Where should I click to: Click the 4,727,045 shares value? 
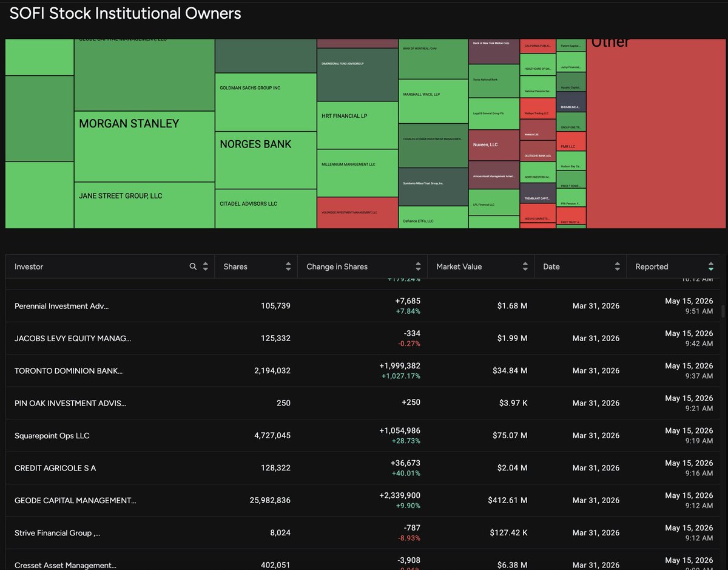[272, 436]
